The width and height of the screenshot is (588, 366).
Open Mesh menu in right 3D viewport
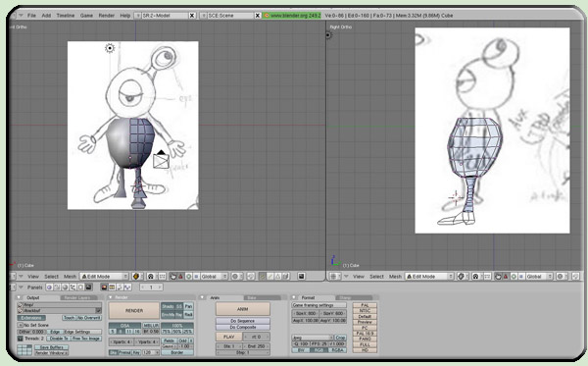395,277
